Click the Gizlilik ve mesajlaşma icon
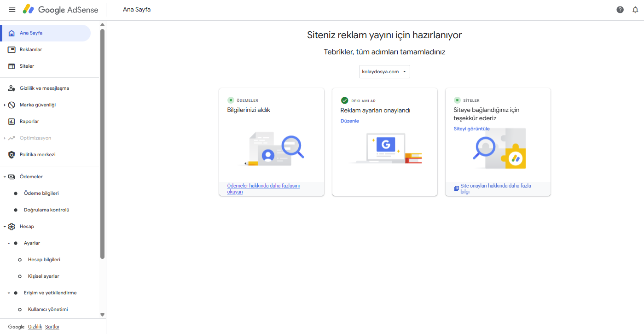The height and width of the screenshot is (334, 644). tap(12, 88)
